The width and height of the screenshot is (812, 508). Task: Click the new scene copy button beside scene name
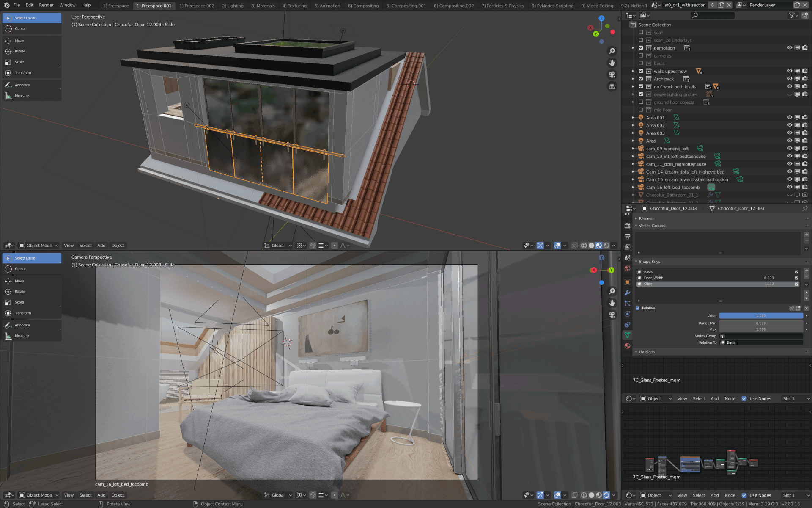721,5
